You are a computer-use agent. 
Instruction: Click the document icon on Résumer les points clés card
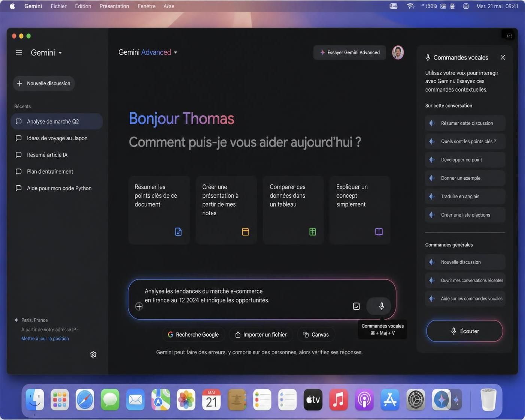(178, 232)
